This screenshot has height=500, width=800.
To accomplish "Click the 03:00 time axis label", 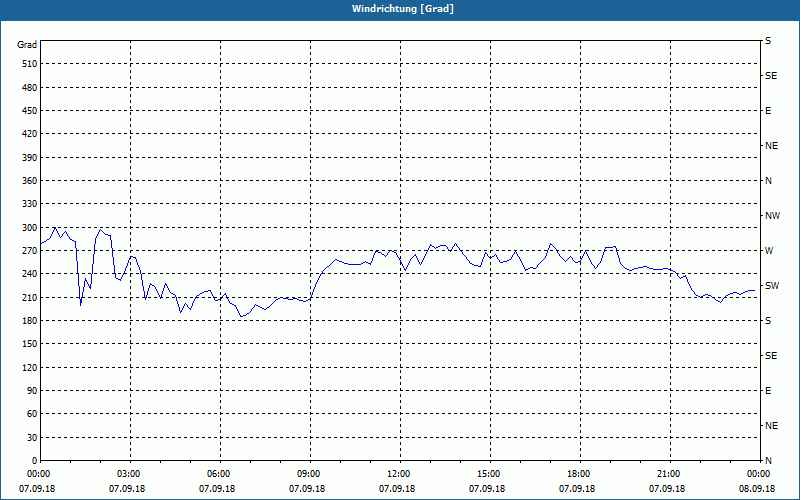I will (129, 474).
